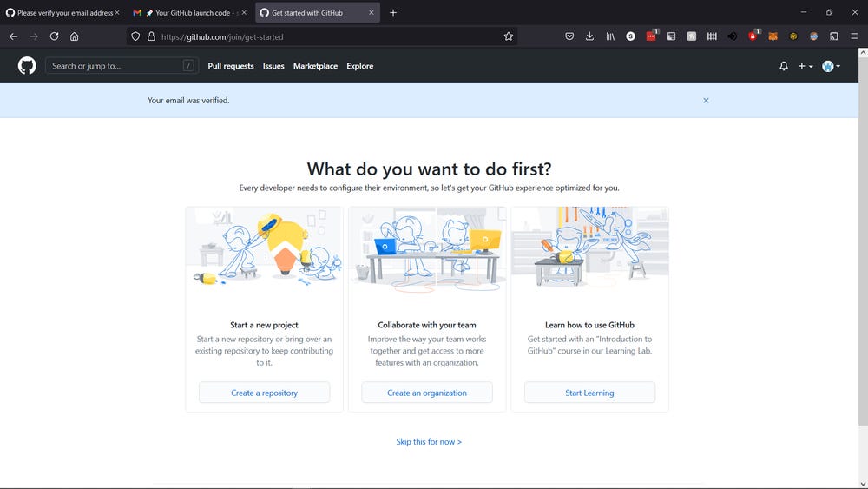The image size is (868, 489).
Task: Click the 'What do you want to do first?' title
Action: [429, 169]
